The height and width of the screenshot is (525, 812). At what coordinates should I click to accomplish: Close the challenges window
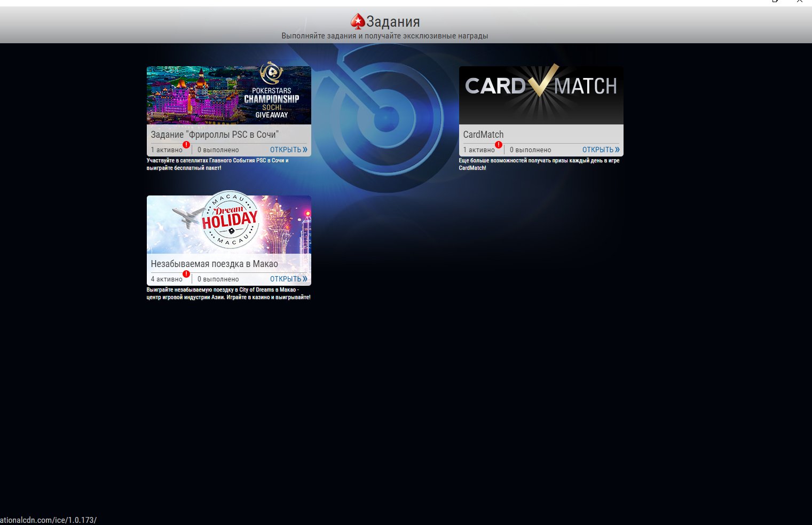pyautogui.click(x=800, y=2)
